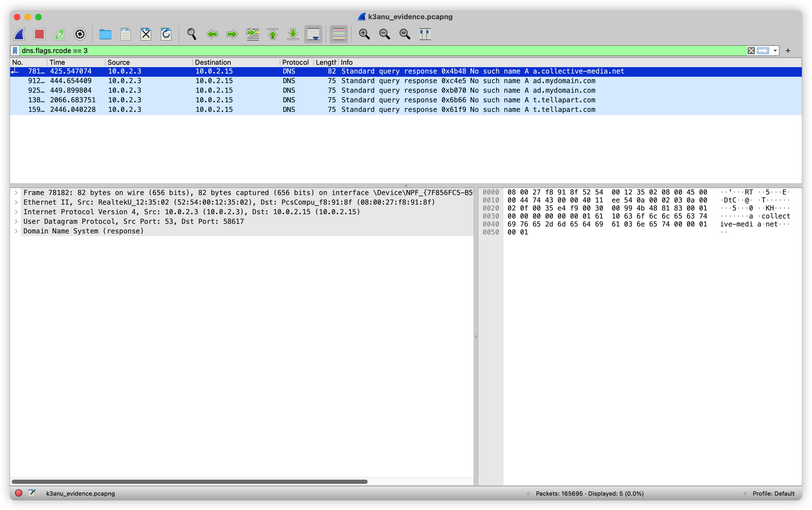This screenshot has height=510, width=812.
Task: Open capture options via the gear icon
Action: [x=80, y=34]
